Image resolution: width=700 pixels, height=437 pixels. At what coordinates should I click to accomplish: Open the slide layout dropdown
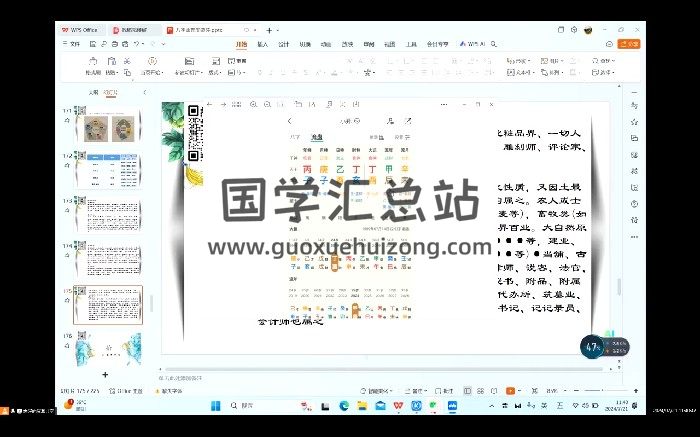(214, 72)
